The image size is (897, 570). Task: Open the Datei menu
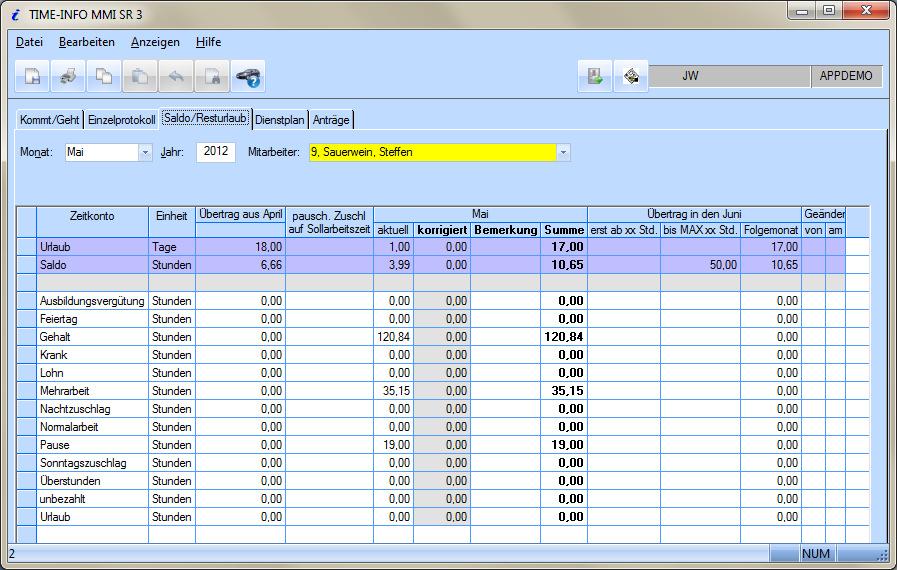(x=29, y=42)
